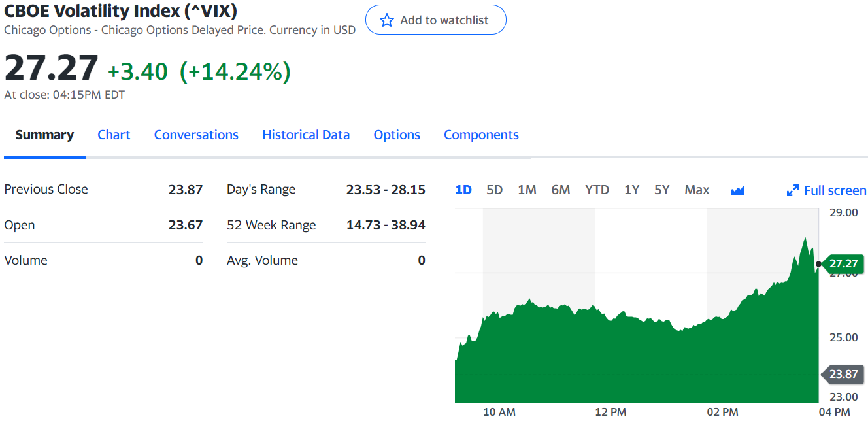Click the Previous Close value 23.87 in table
This screenshot has height=421, width=868.
tap(186, 190)
